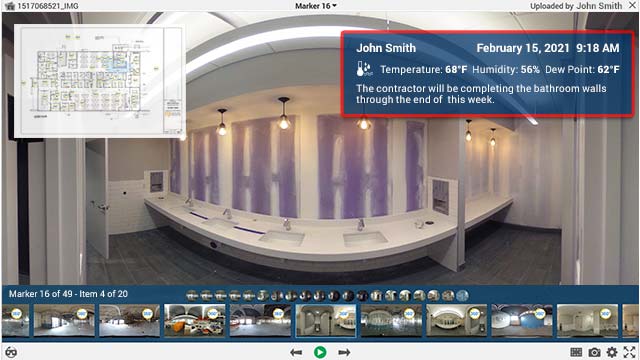Click 'Humidity: 56%' reading
640x360 pixels.
tap(506, 69)
